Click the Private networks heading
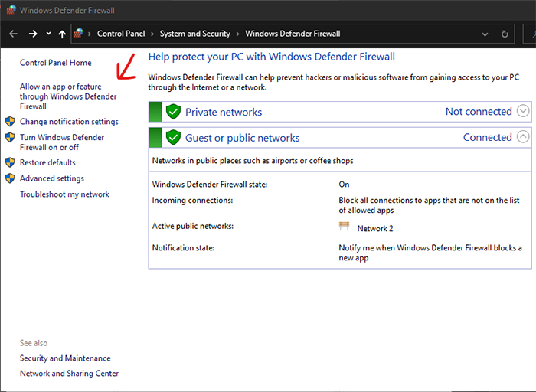Screen dimensions: 536x392 pos(224,112)
